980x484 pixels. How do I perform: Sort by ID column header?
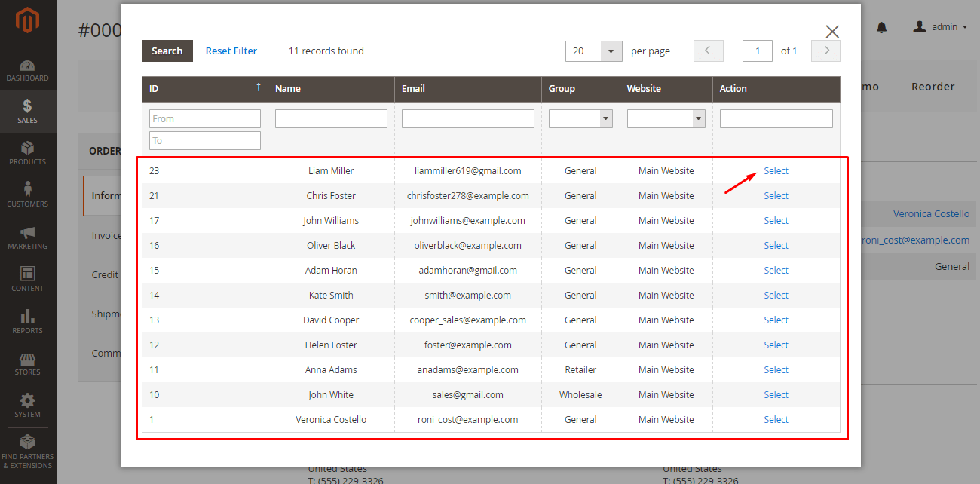(204, 88)
